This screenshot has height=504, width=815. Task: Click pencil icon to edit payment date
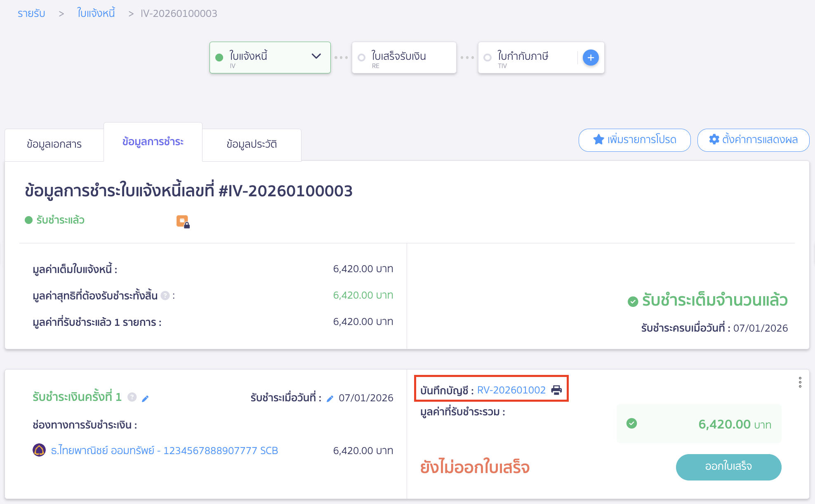[330, 398]
